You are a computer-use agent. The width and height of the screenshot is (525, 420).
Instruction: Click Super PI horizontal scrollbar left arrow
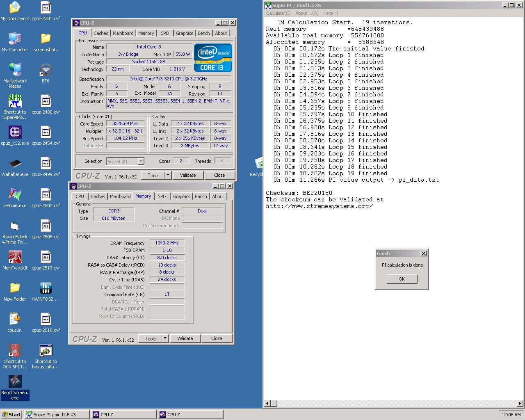coord(267,404)
